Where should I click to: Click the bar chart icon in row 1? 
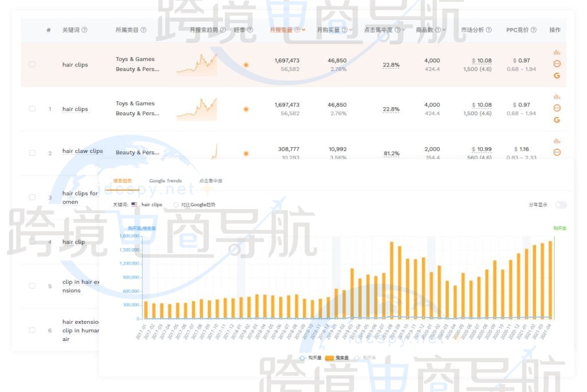557,96
